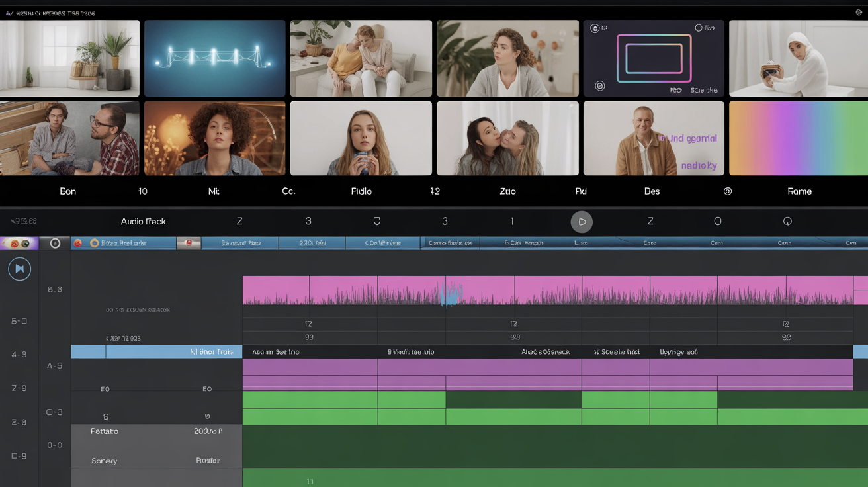Click the green dot in the purple pill
The height and width of the screenshot is (487, 868).
25,243
